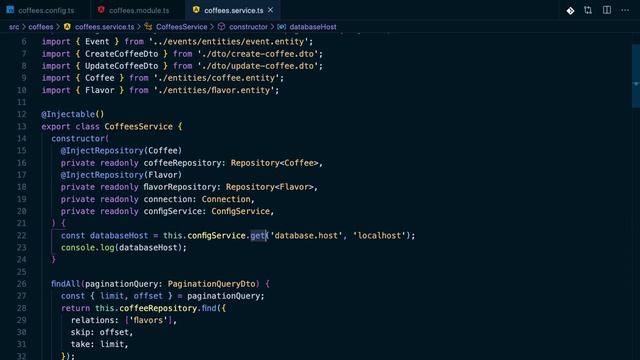Image resolution: width=640 pixels, height=360 pixels.
Task: Click 'flavorRepository' parameter on line 18
Action: click(180, 187)
